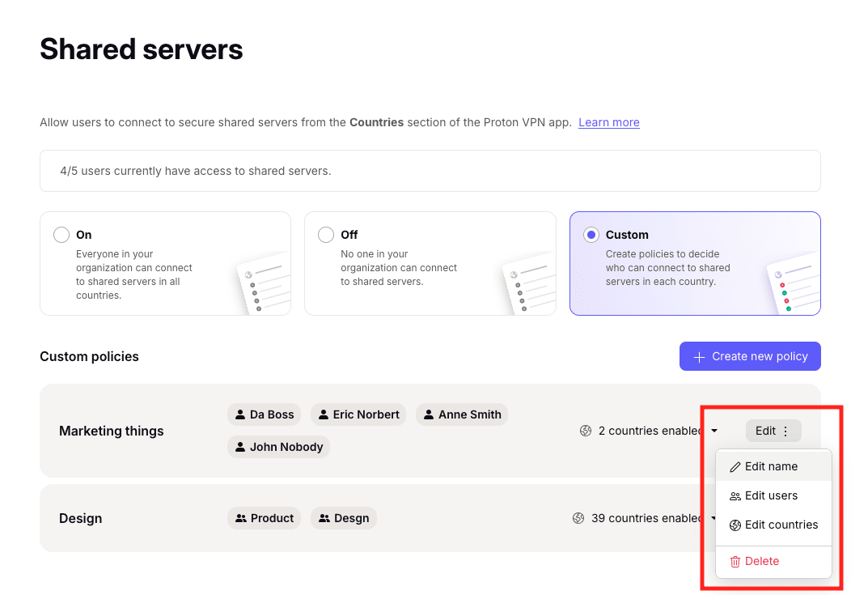Click the globe icon before 39 countries enabled
This screenshot has height=595, width=868.
click(x=578, y=518)
